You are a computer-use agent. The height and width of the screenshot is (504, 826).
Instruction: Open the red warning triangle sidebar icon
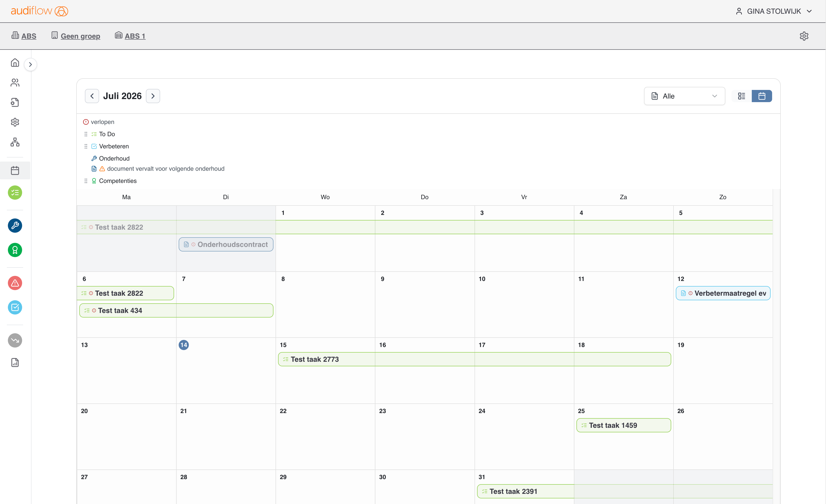point(15,283)
